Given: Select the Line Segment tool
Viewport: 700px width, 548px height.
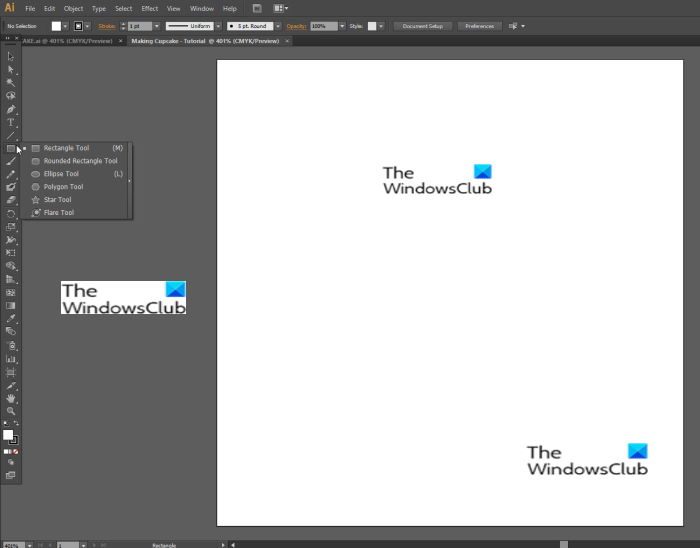Looking at the screenshot, I should (x=11, y=135).
